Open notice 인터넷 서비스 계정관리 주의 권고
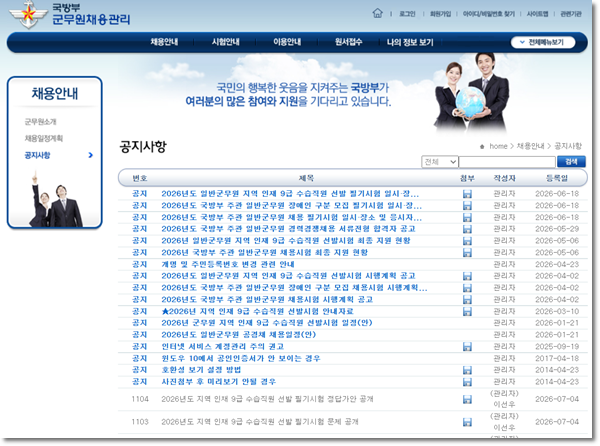 coord(222,347)
